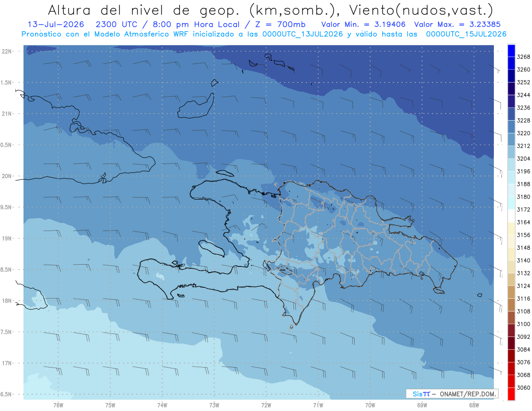
Task: Click the 'Valor Max. = 3.23385' text
Action: pos(458,24)
